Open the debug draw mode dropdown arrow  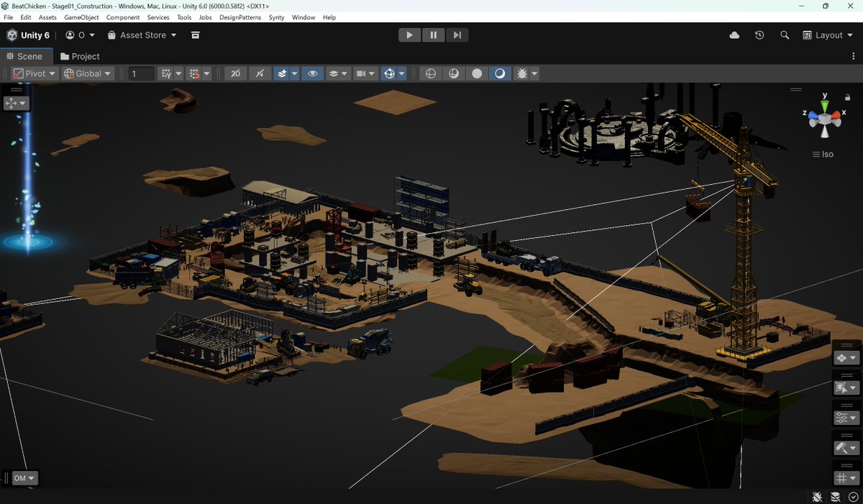click(x=534, y=73)
